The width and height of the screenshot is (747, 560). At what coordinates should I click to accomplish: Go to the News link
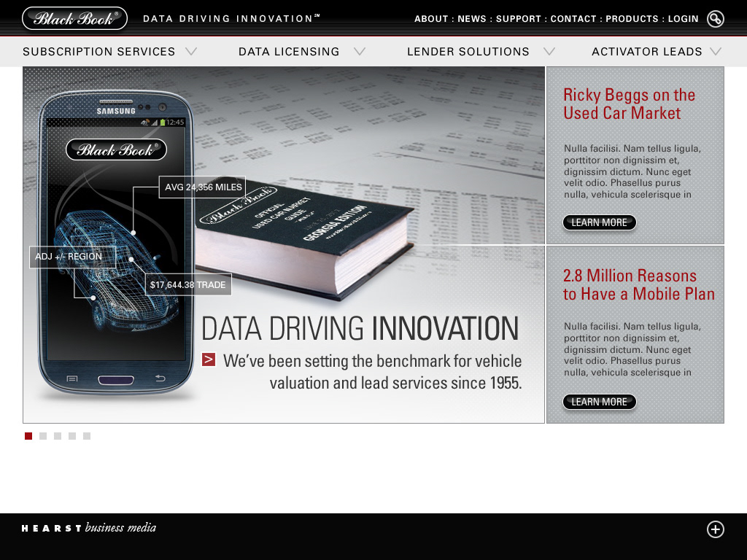pos(472,19)
